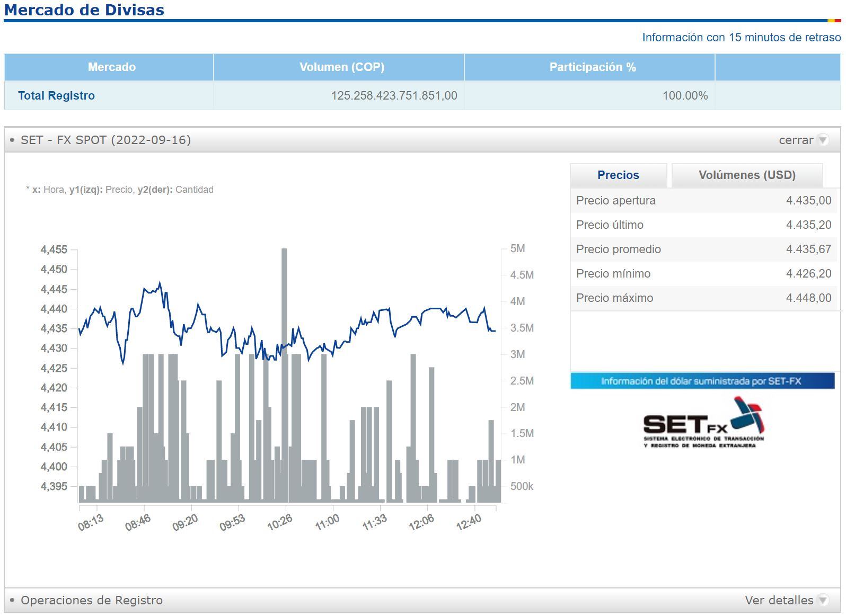846x616 pixels.
Task: Open the Total Registro market link
Action: pyautogui.click(x=56, y=96)
